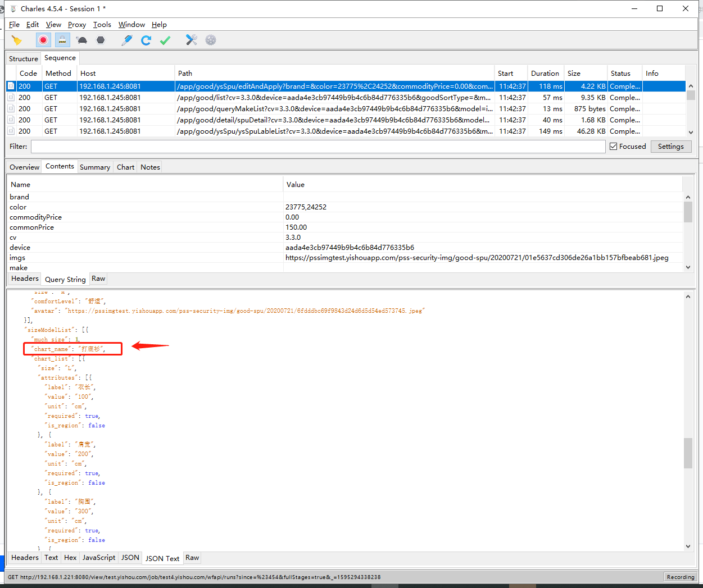The image size is (703, 588).
Task: Switch response view to Raw tab
Action: [x=192, y=558]
